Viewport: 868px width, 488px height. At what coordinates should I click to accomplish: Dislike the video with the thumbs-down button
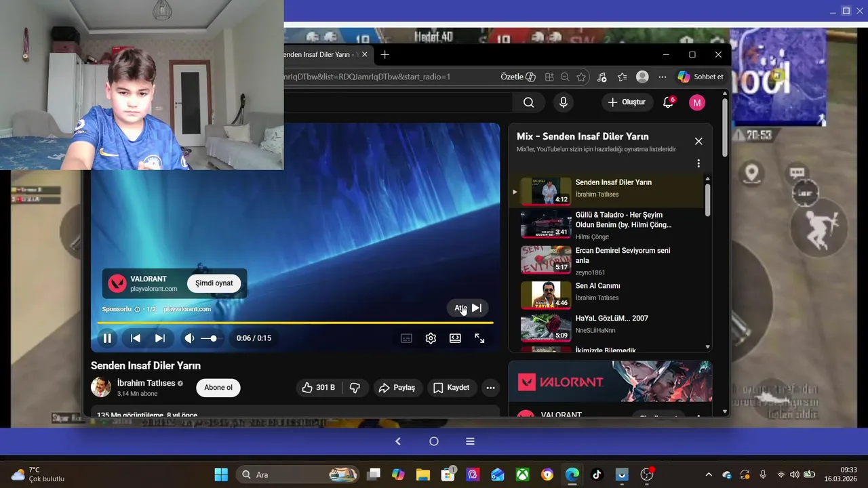pyautogui.click(x=355, y=388)
